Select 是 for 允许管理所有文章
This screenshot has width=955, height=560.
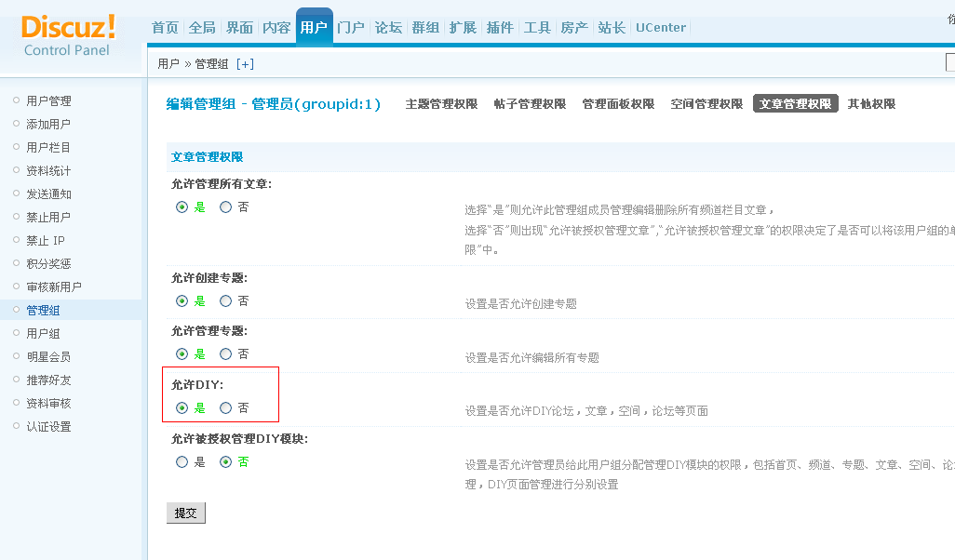tap(182, 207)
